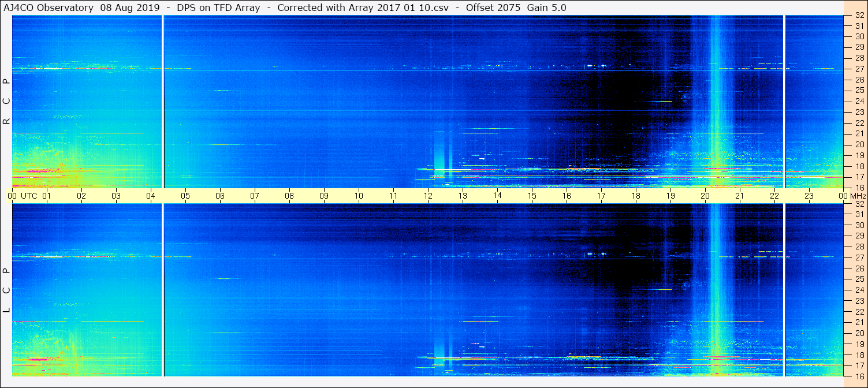Image resolution: width=868 pixels, height=388 pixels.
Task: Select 'Corrected with Array 2017 01 10.csv' text
Action: coord(365,8)
